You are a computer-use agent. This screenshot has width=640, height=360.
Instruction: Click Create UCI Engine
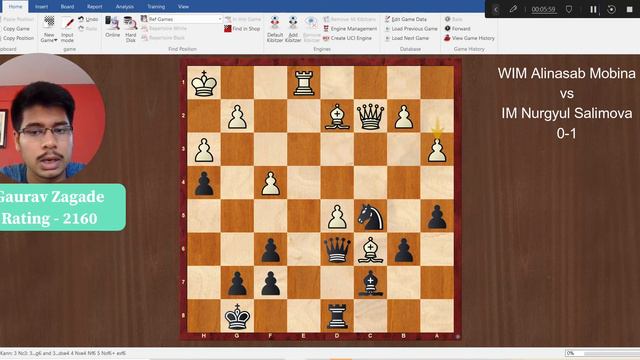[347, 38]
